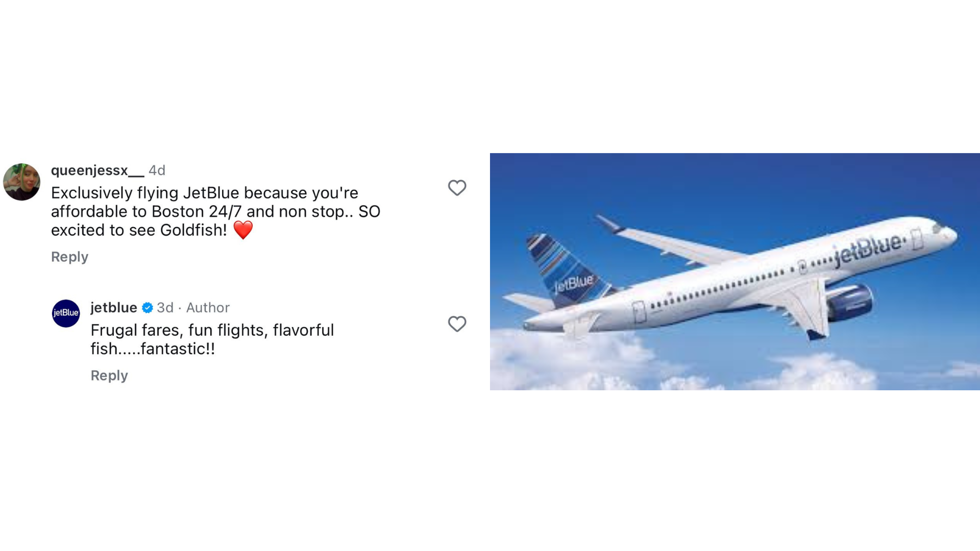Select the 'Frugal fares, fun flights' reply text

pos(212,339)
